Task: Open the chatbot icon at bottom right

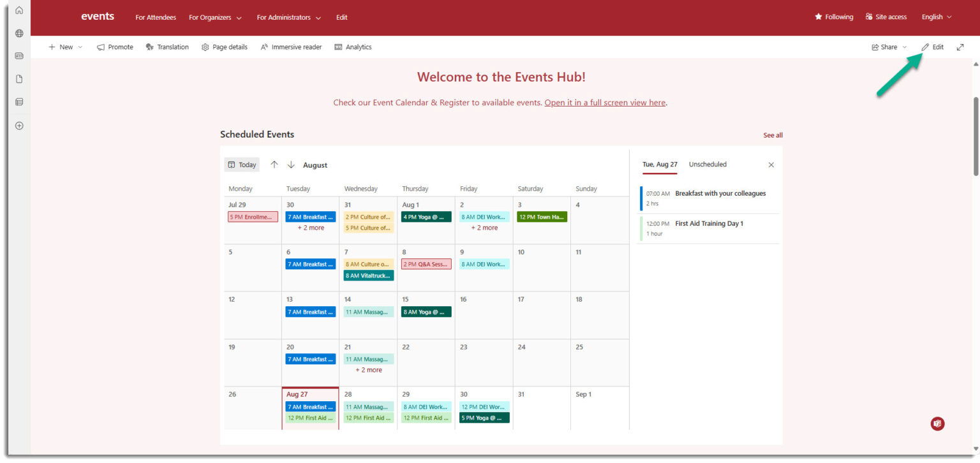Action: [x=937, y=423]
